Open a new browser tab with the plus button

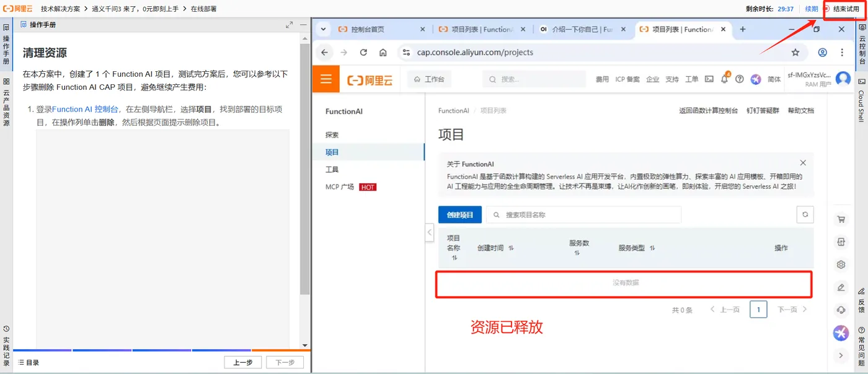tap(743, 29)
